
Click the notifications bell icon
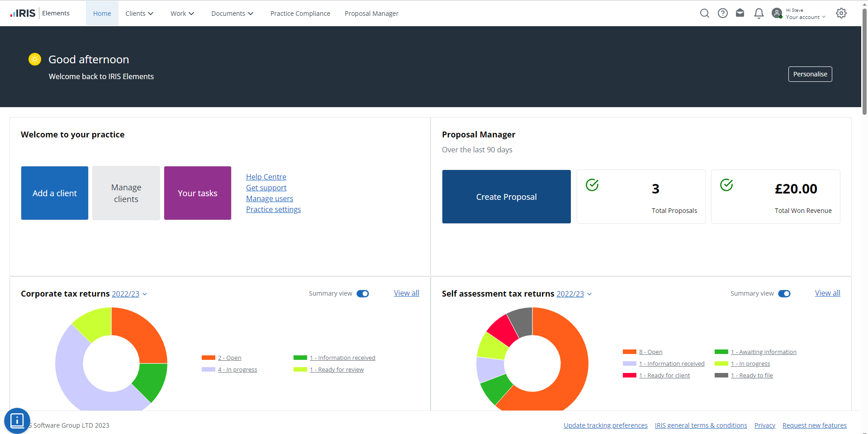point(759,14)
